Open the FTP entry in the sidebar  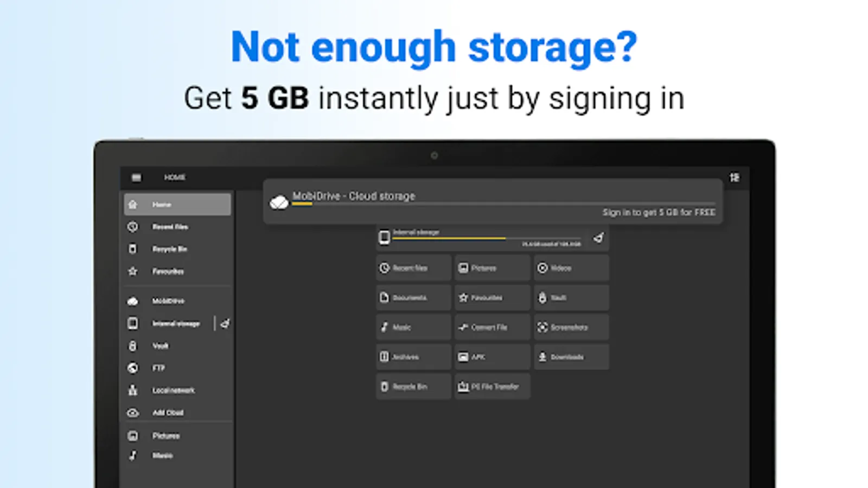[x=177, y=368]
